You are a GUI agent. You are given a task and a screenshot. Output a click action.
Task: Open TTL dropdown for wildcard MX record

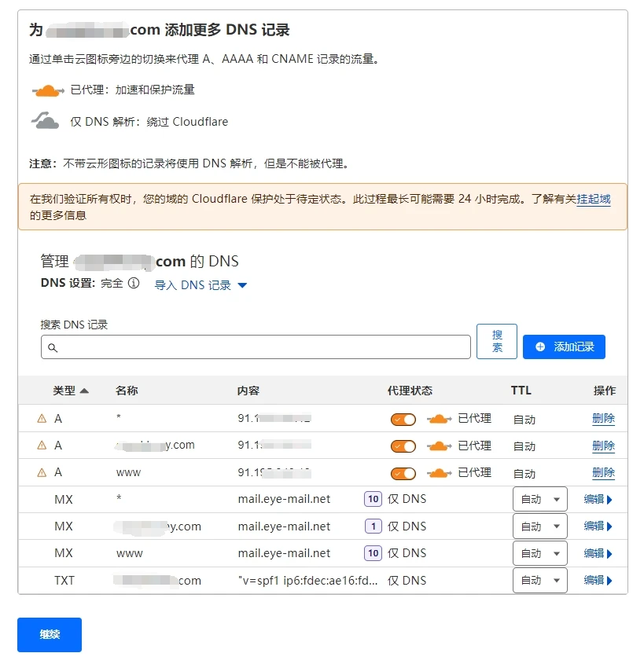(539, 499)
